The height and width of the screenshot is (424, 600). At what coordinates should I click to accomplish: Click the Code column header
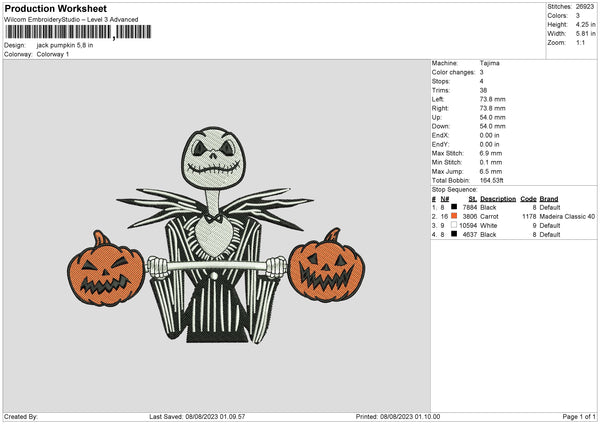528,199
